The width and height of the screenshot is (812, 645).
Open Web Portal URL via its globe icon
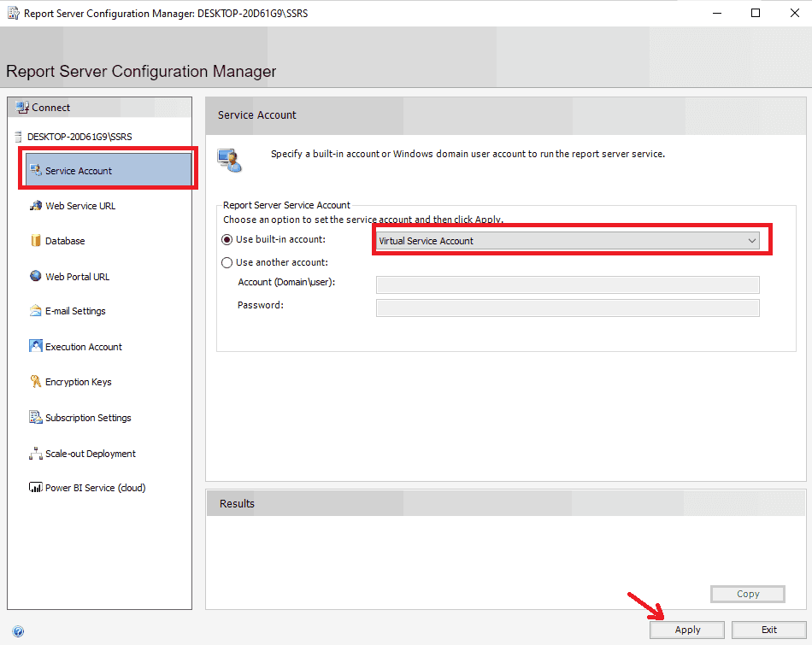(36, 277)
